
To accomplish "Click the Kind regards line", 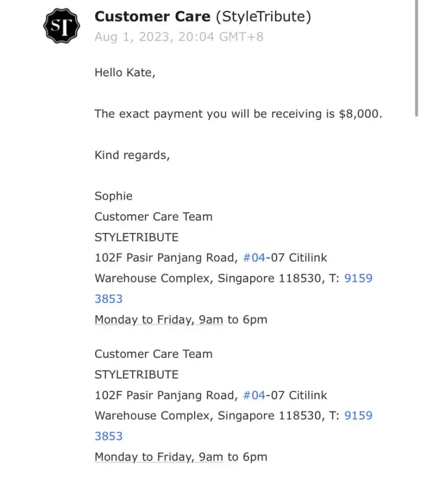I will click(x=132, y=155).
